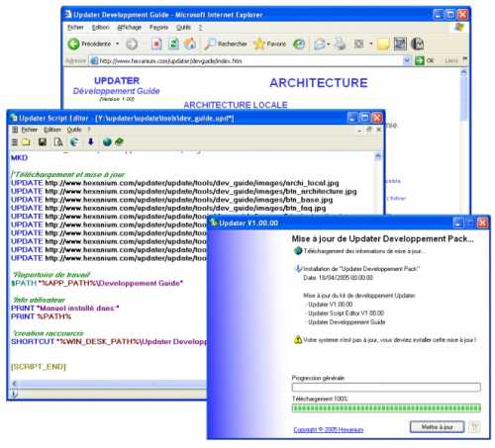This screenshot has width=495, height=448.
Task: Open Favoris star in Internet Explorer toolbar
Action: click(269, 44)
